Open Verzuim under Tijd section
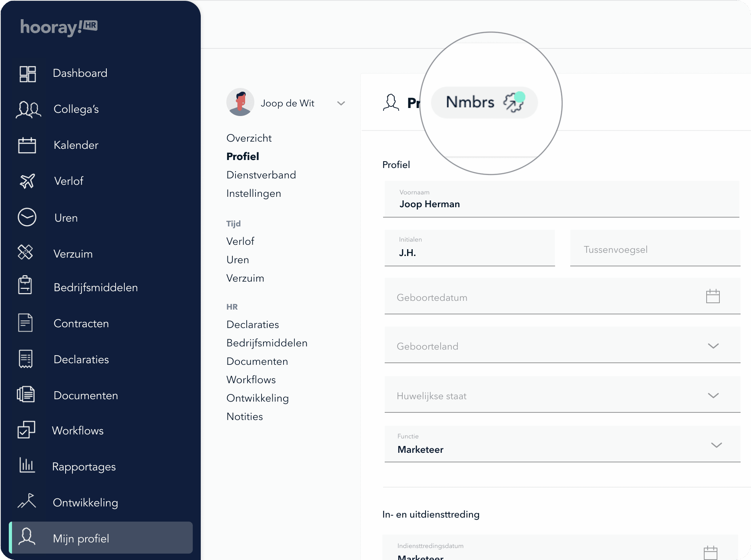 click(x=245, y=278)
